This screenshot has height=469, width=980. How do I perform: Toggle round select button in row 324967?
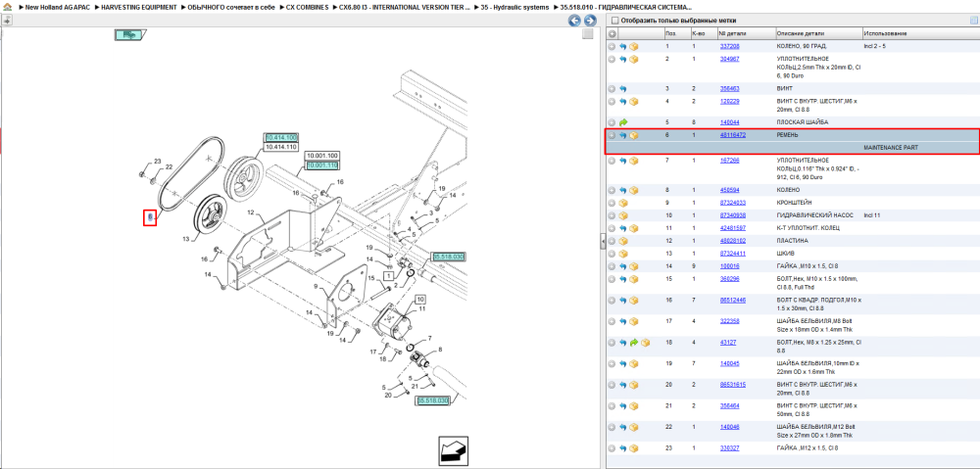coord(612,60)
